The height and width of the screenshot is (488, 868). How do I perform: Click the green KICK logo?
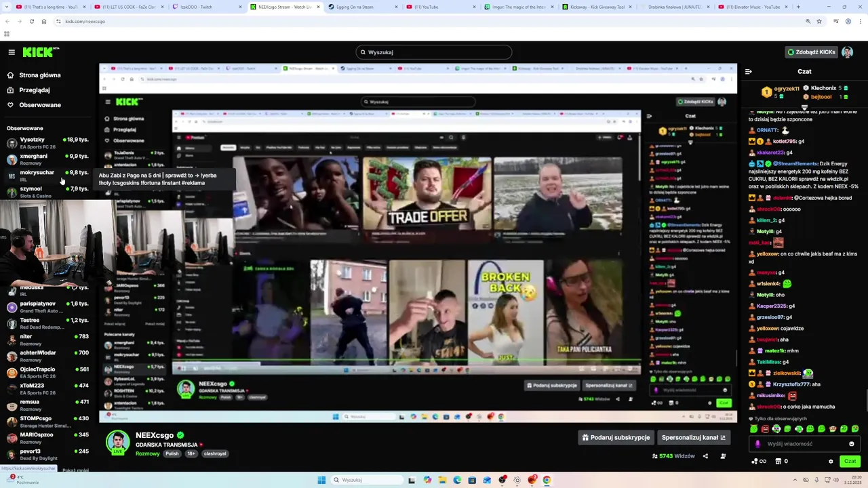(40, 52)
